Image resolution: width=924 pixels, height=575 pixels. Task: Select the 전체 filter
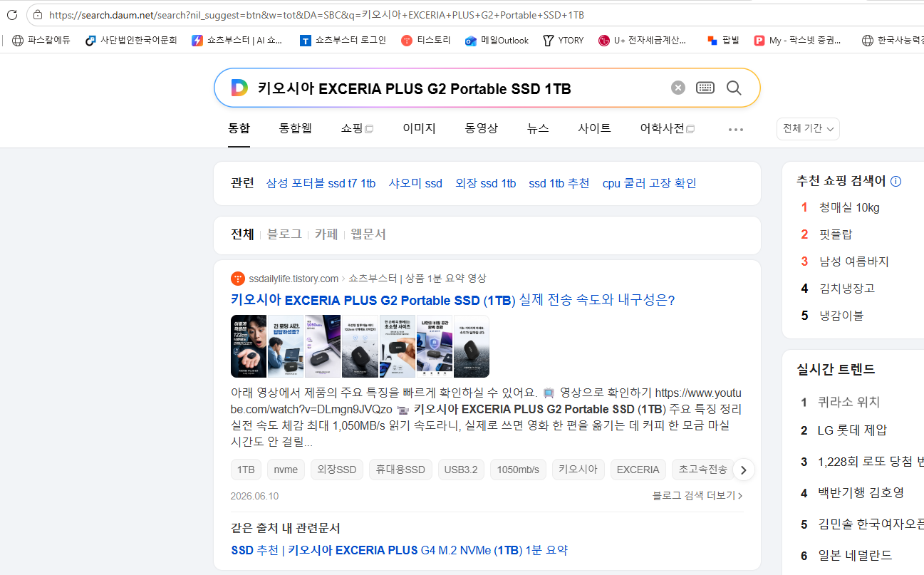click(242, 234)
